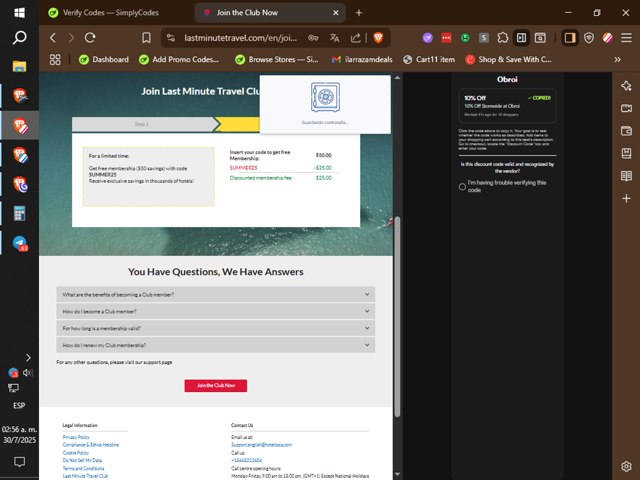The image size is (640, 480).
Task: Open Brave Shields lion icon
Action: point(378,38)
